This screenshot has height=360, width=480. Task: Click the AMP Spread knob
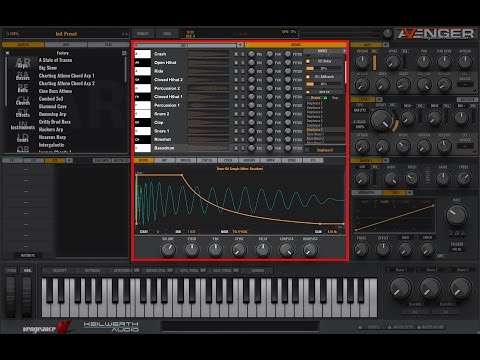[x=465, y=62]
